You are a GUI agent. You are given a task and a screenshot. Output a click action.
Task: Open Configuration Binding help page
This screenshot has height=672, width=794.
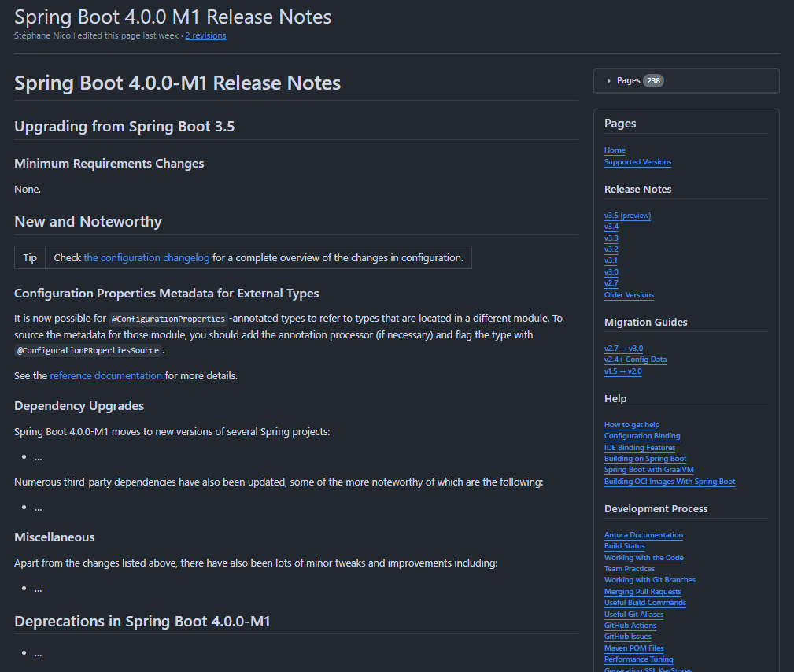[x=641, y=435]
